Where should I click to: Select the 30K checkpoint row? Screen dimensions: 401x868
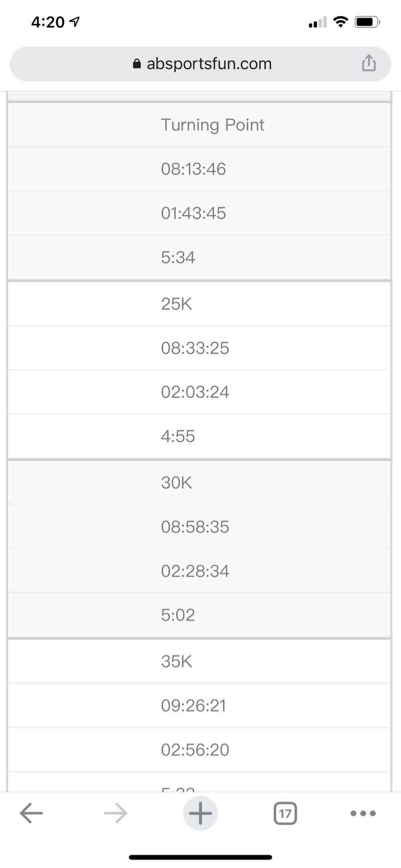click(x=176, y=483)
